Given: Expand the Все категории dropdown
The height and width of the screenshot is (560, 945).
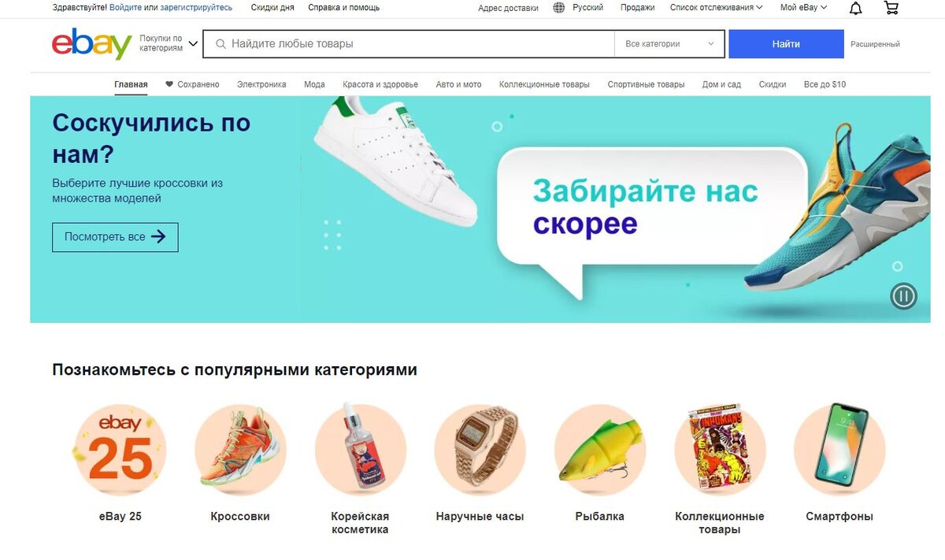Looking at the screenshot, I should pos(669,44).
